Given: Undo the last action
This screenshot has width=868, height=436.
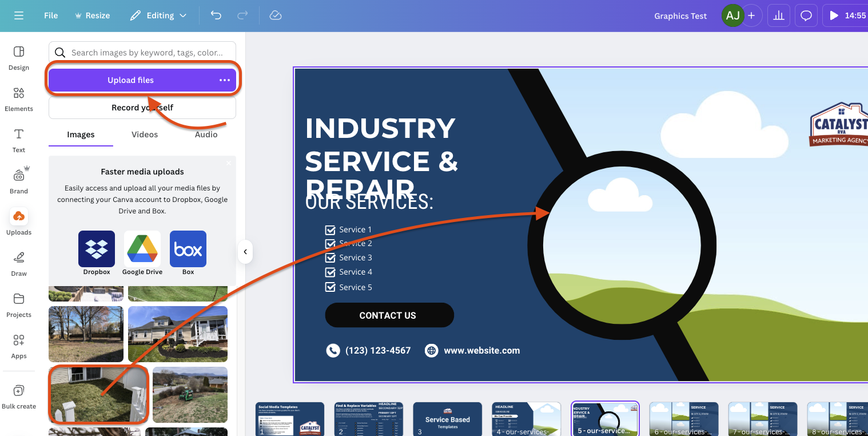Looking at the screenshot, I should pyautogui.click(x=216, y=15).
